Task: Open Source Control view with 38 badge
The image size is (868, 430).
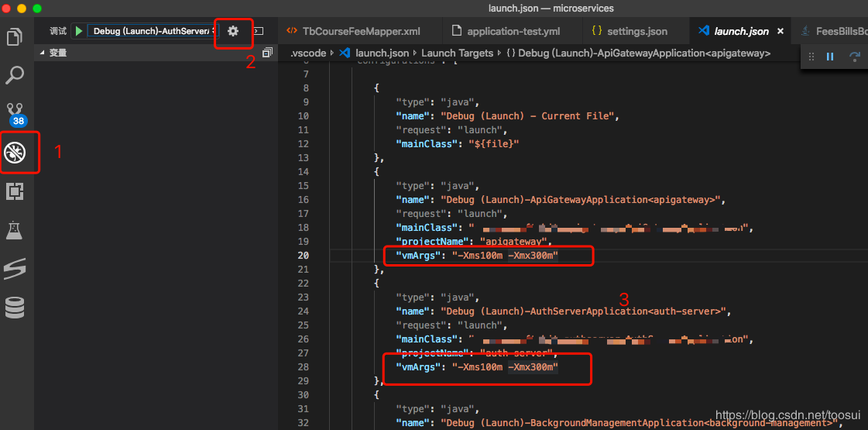Action: click(16, 114)
